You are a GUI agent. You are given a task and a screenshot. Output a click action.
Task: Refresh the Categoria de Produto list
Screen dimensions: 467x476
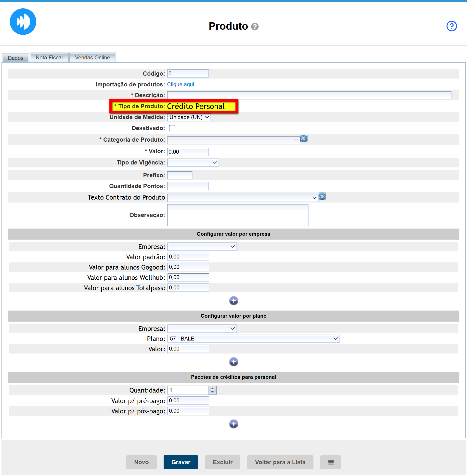tap(304, 139)
